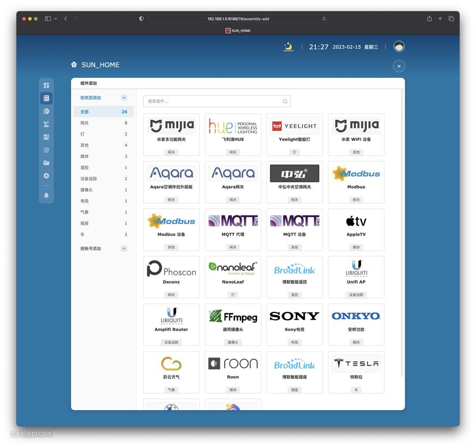476x448 pixels.
Task: Toggle Safari sidebar dropdown arrow
Action: click(56, 19)
